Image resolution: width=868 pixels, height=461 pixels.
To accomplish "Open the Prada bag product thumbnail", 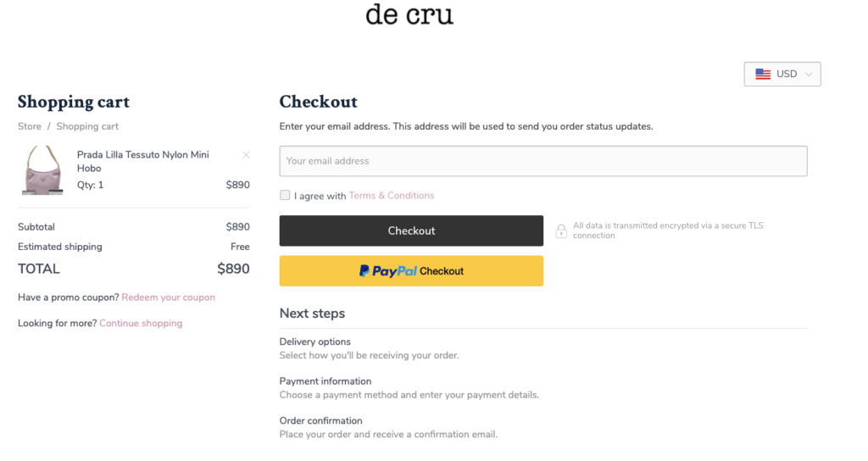I will pyautogui.click(x=42, y=170).
